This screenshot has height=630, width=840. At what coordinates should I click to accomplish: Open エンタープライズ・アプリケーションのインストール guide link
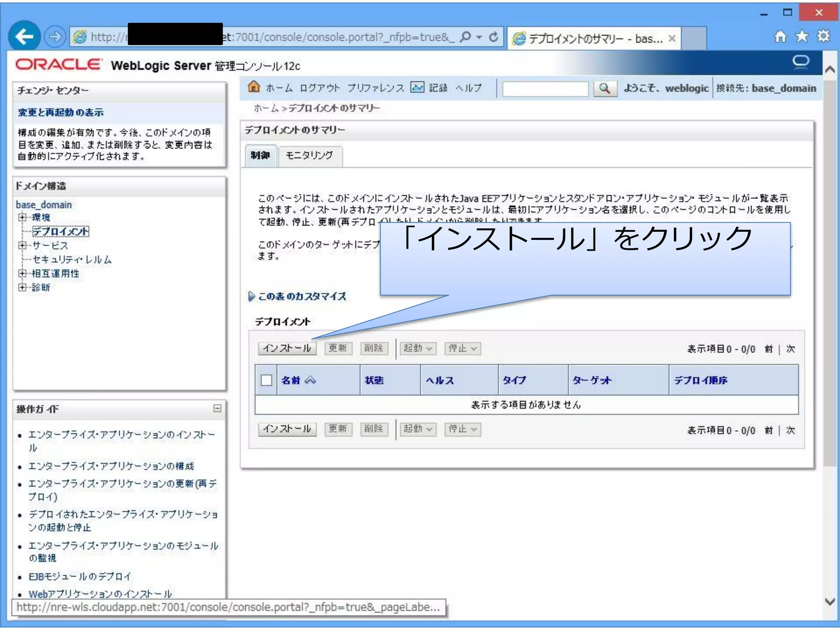121,441
